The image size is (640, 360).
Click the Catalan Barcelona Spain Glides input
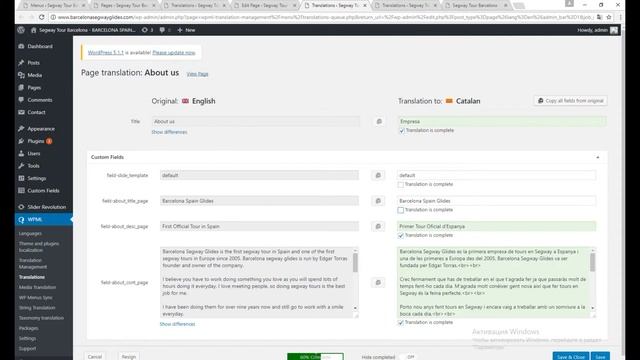(x=496, y=201)
